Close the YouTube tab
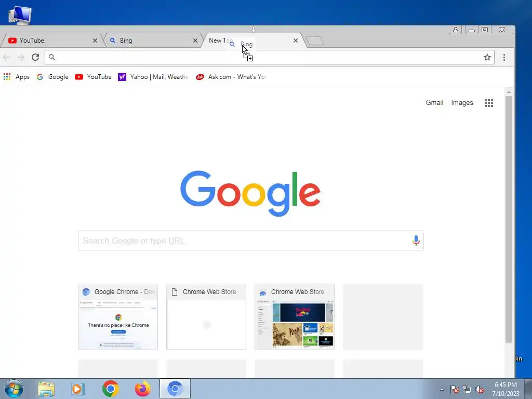This screenshot has height=399, width=532. coord(95,41)
